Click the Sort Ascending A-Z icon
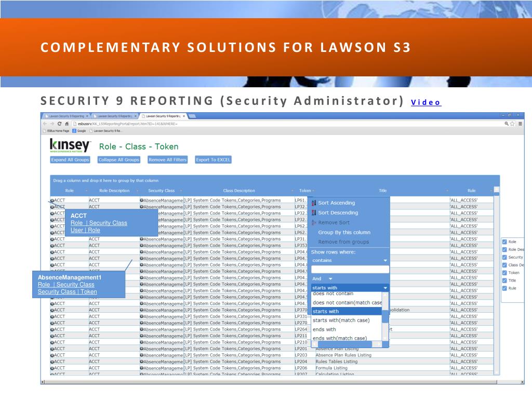 [x=314, y=203]
